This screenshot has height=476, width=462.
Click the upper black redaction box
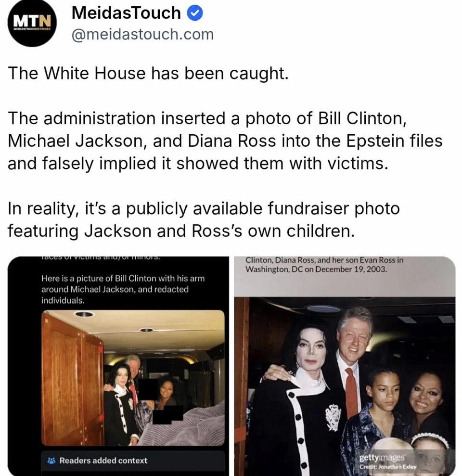(x=148, y=389)
